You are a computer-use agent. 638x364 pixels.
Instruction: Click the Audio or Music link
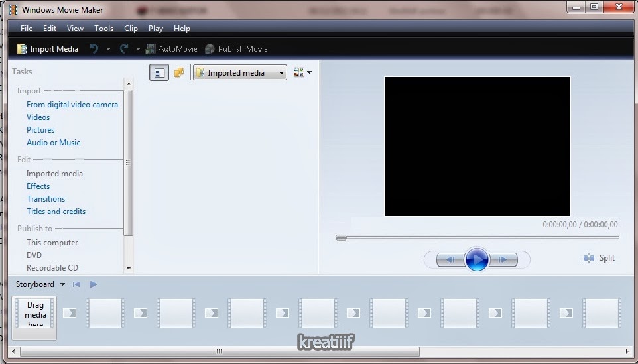pos(53,143)
